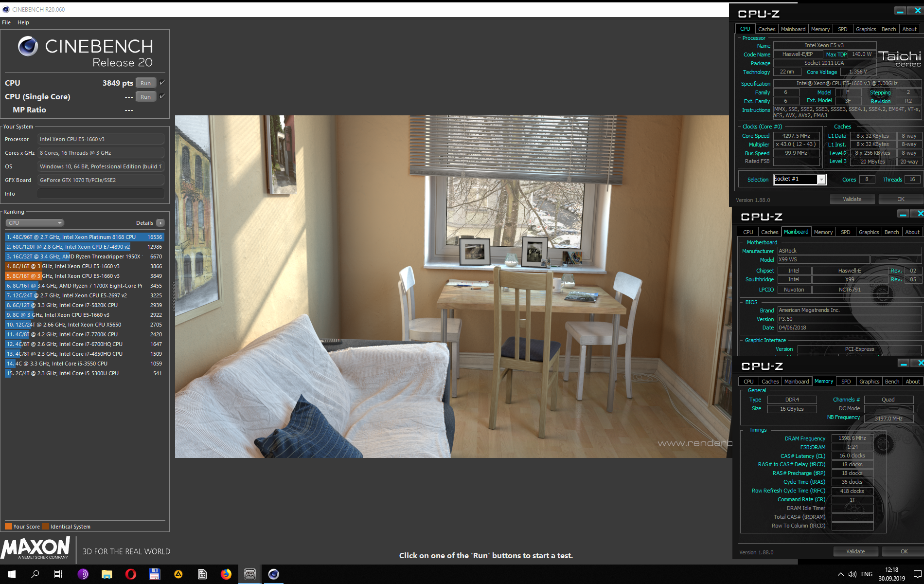The height and width of the screenshot is (584, 924).
Task: Click the Info input field
Action: click(101, 194)
